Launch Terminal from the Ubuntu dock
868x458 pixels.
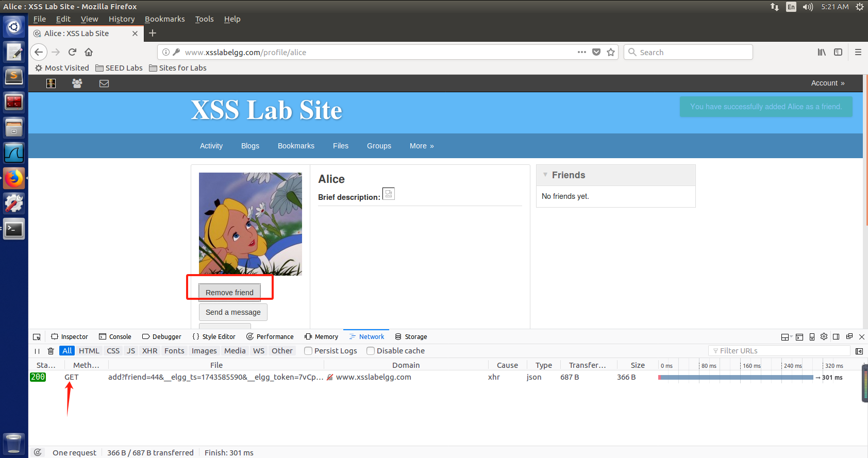click(14, 229)
